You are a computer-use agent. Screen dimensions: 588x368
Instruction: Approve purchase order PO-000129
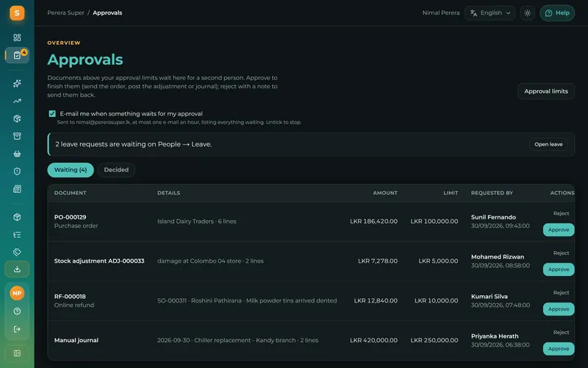(559, 230)
